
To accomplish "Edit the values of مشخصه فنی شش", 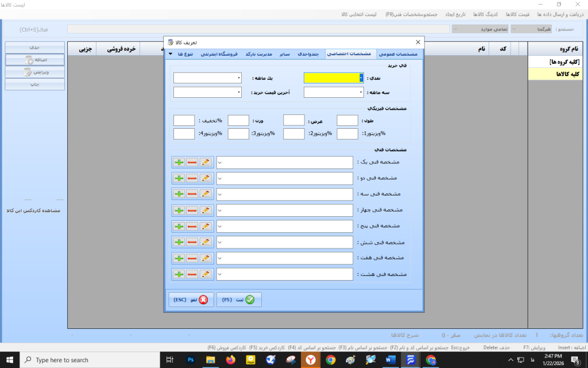I will pyautogui.click(x=205, y=242).
